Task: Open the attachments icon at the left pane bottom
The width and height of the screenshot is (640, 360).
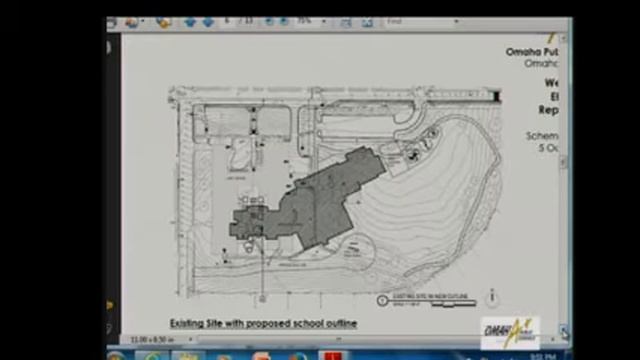Action: (x=109, y=328)
